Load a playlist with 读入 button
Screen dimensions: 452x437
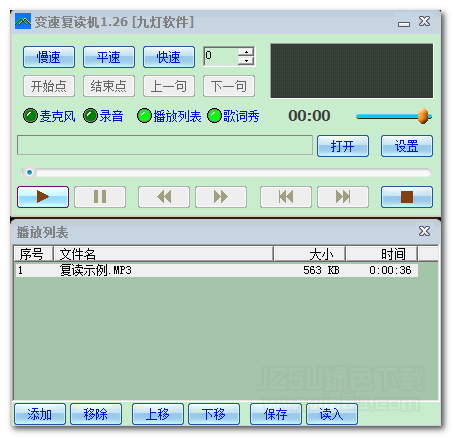[332, 414]
